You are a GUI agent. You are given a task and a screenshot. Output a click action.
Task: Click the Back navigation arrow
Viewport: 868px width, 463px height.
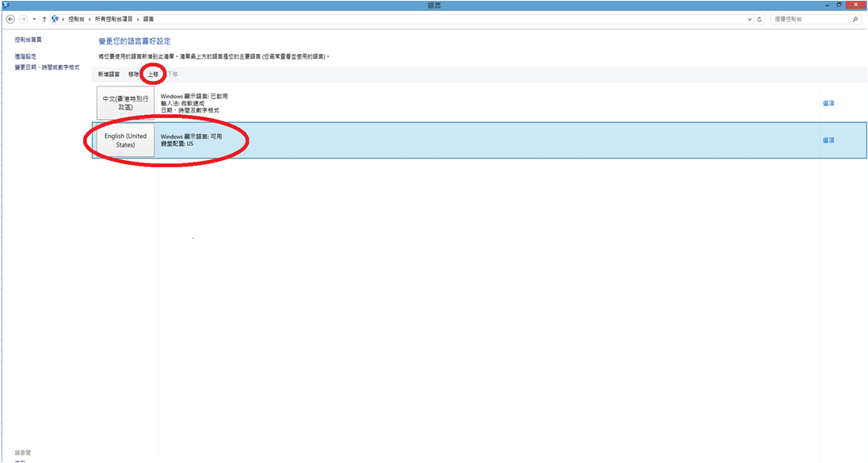(10, 19)
